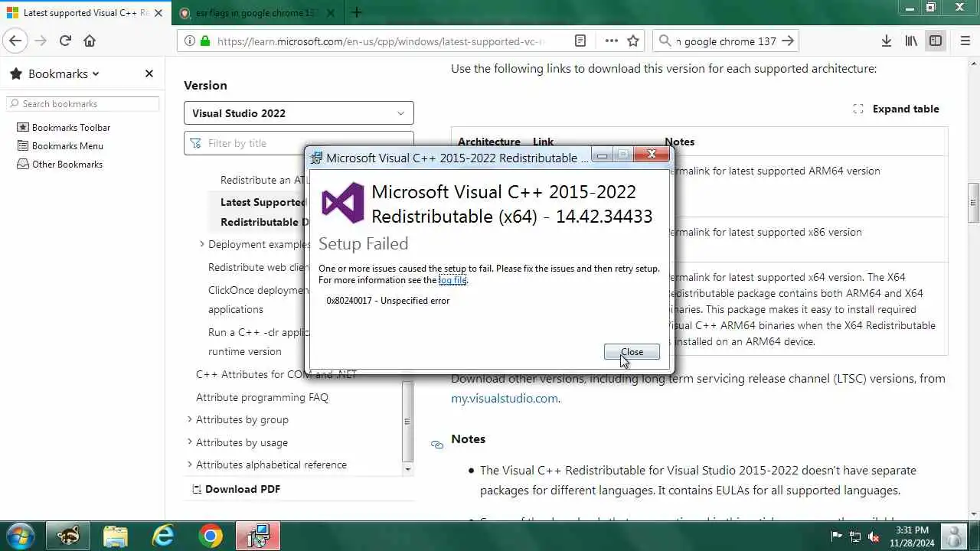980x551 pixels.
Task: Open the Windows Start menu
Action: [x=19, y=536]
